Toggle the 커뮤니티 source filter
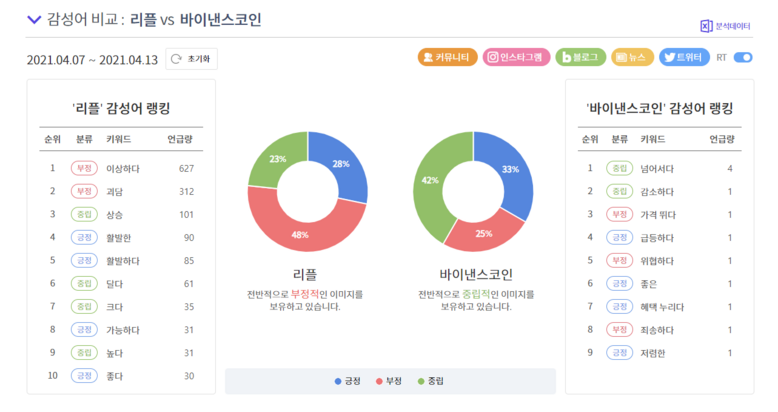The image size is (778, 412). (447, 58)
